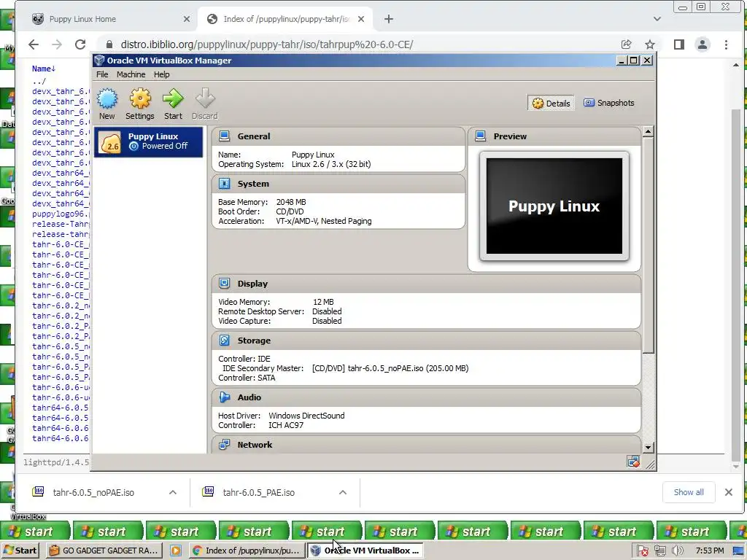
Task: Click the Network section icon
Action: (225, 445)
